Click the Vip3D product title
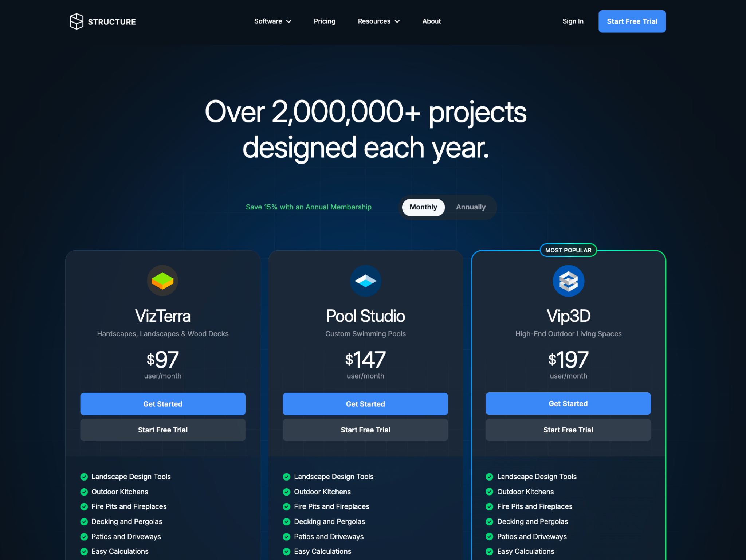The width and height of the screenshot is (746, 560). click(x=568, y=316)
